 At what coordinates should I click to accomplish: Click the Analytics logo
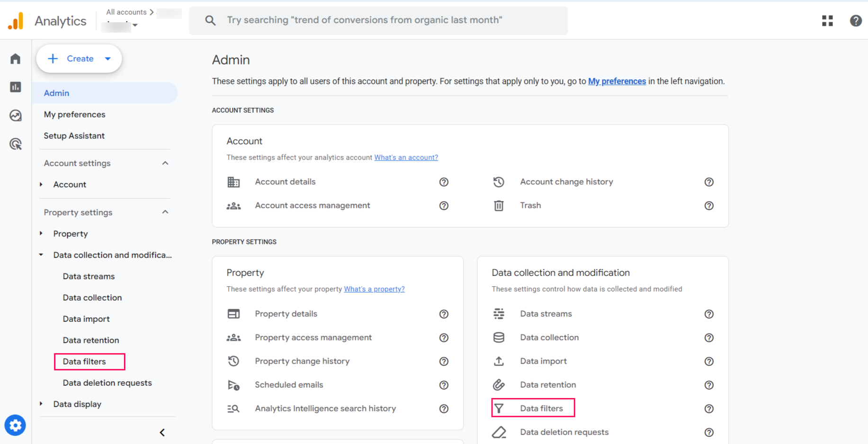click(16, 21)
